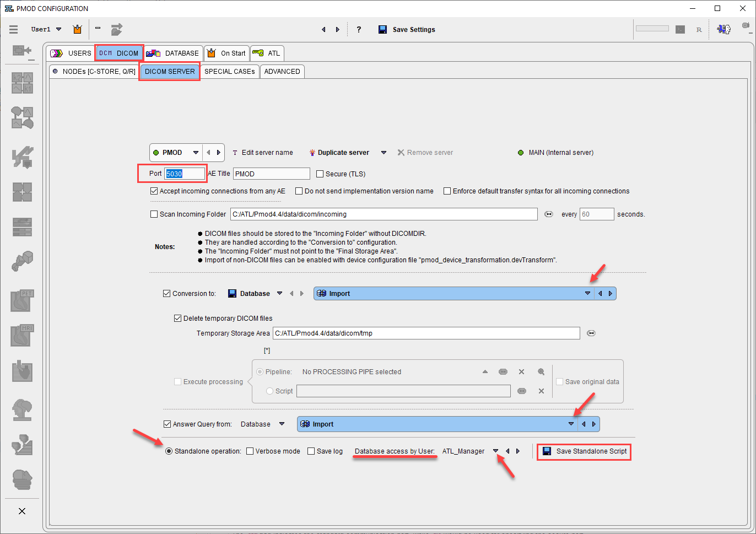The height and width of the screenshot is (534, 756).
Task: Click the AE Title input field
Action: tap(272, 174)
